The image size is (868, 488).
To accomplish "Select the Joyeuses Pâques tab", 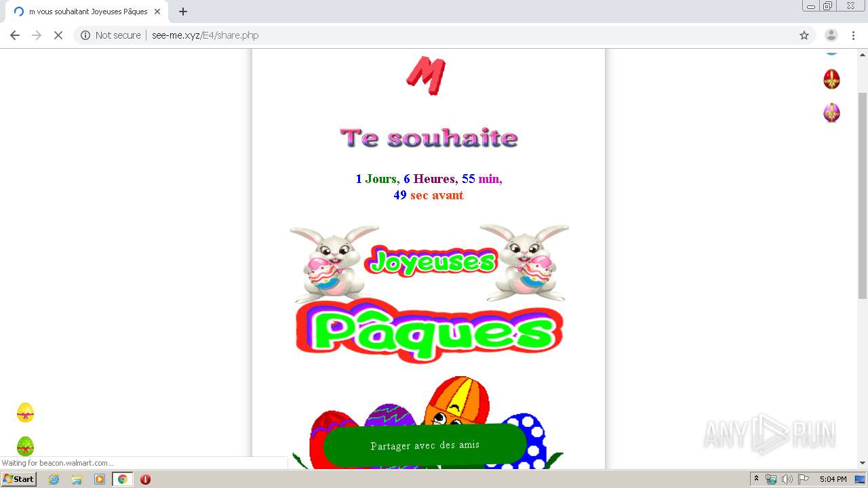I will point(87,12).
